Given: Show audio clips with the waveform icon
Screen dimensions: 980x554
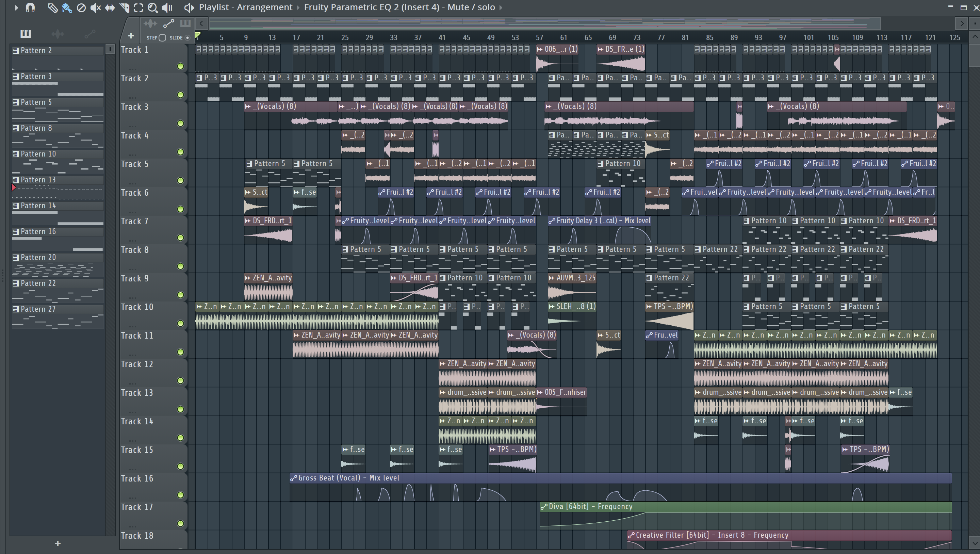Looking at the screenshot, I should click(58, 34).
